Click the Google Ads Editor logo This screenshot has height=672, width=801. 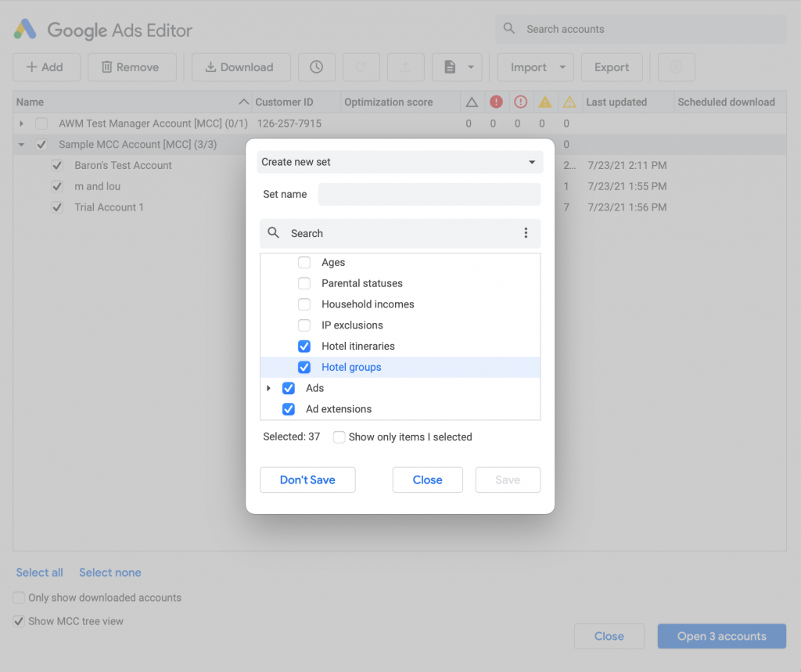pyautogui.click(x=25, y=30)
